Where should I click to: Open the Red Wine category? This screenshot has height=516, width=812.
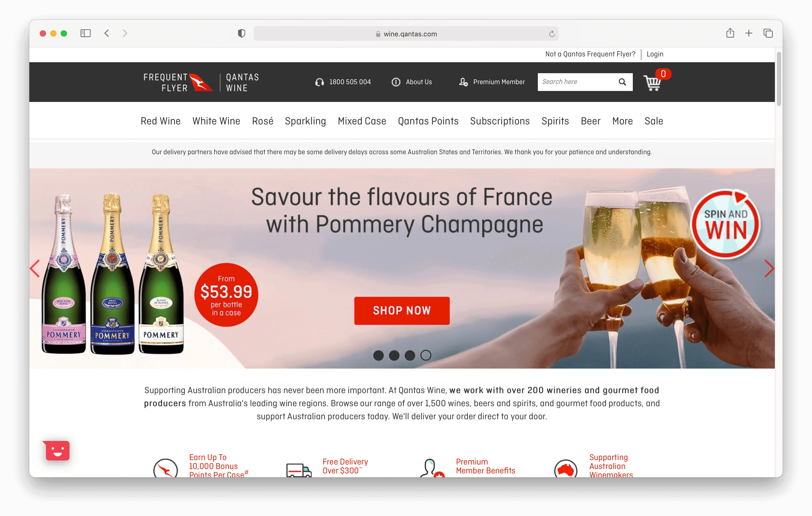pos(161,121)
